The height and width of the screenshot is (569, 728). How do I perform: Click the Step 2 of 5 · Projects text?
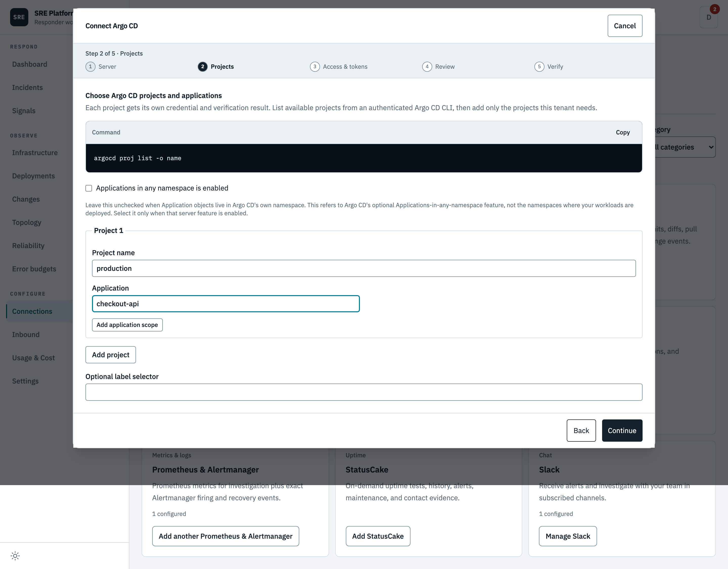pos(114,54)
